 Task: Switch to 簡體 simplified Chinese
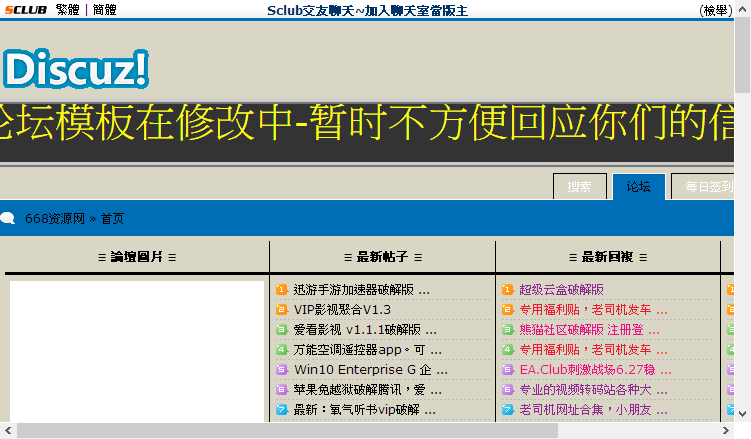pos(104,10)
